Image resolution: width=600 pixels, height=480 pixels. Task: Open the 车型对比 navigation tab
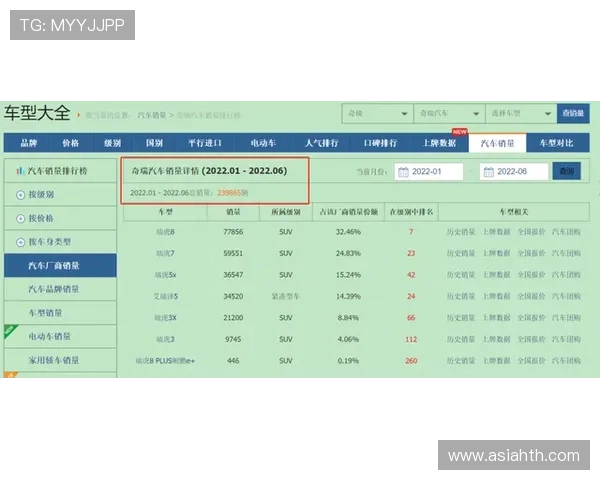click(557, 143)
